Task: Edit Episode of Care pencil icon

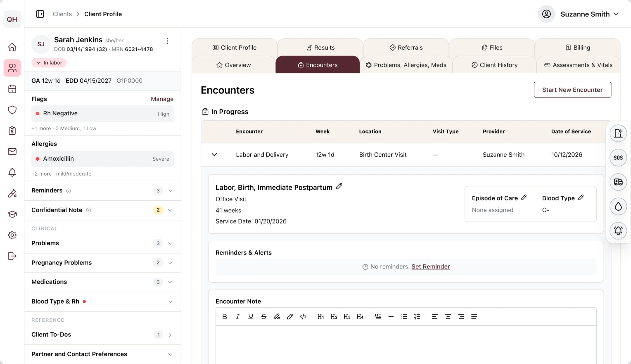Action: (524, 197)
